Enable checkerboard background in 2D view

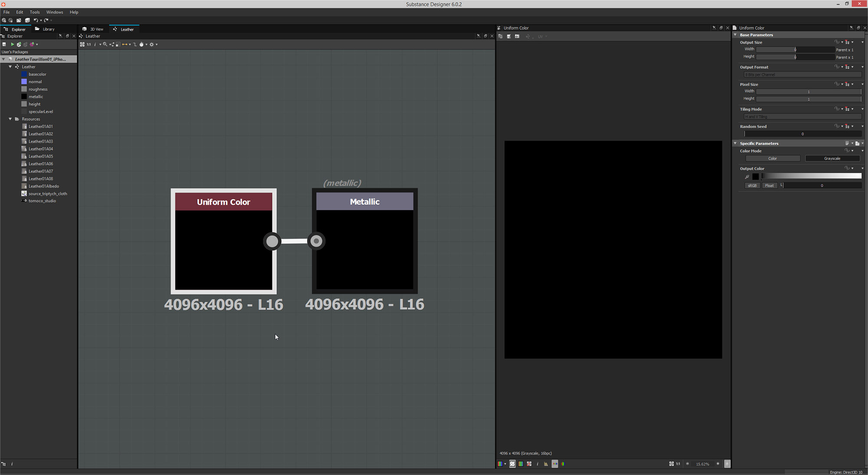(x=513, y=464)
